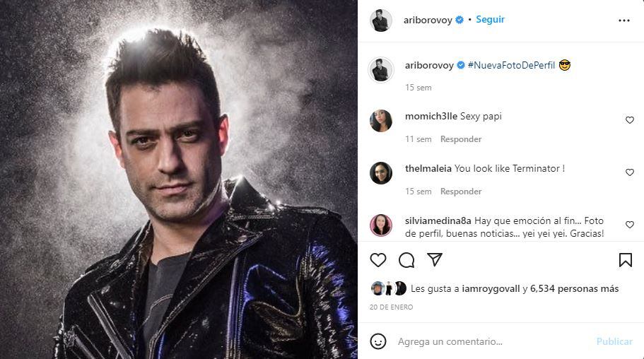The height and width of the screenshot is (359, 644).
Task: Follow the account with Seguir
Action: (x=490, y=19)
